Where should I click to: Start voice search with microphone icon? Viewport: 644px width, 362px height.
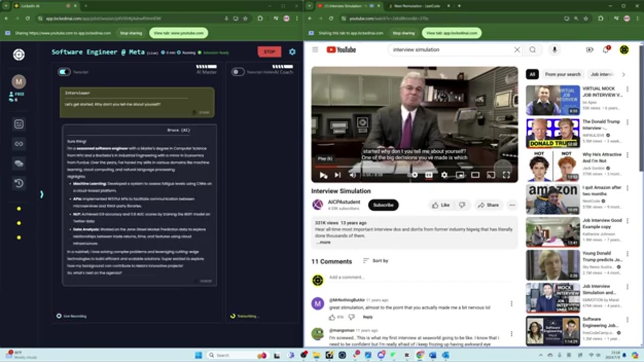[554, 50]
